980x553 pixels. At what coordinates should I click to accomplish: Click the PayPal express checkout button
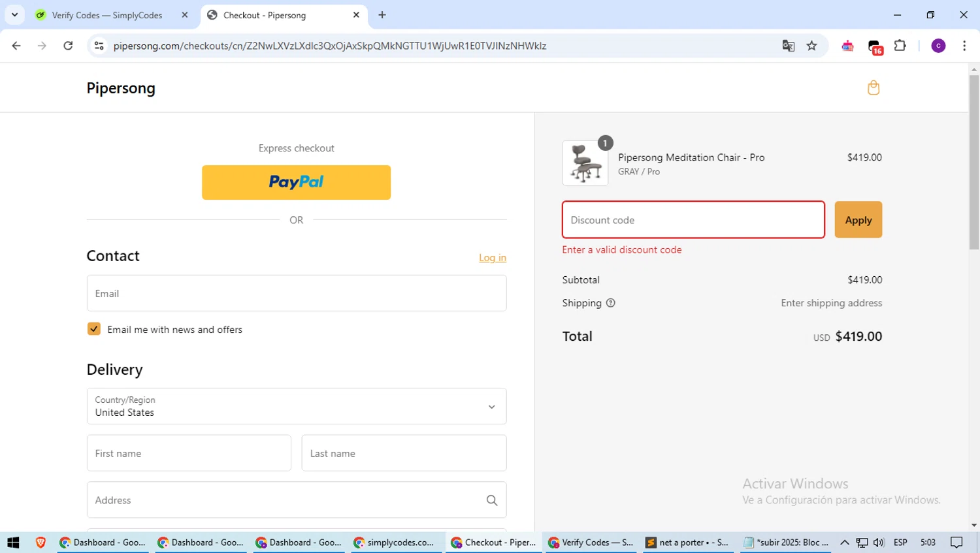(x=296, y=182)
